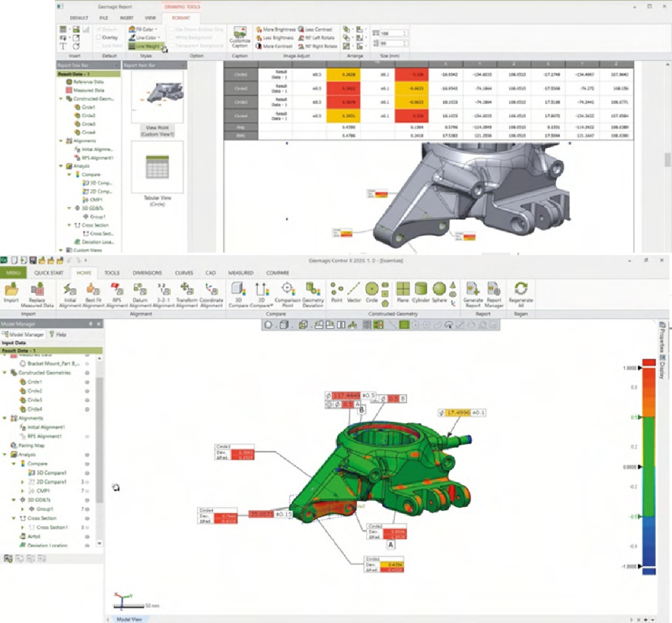Image resolution: width=672 pixels, height=623 pixels.
Task: Click the Help tab beside Model Manager
Action: tap(58, 335)
